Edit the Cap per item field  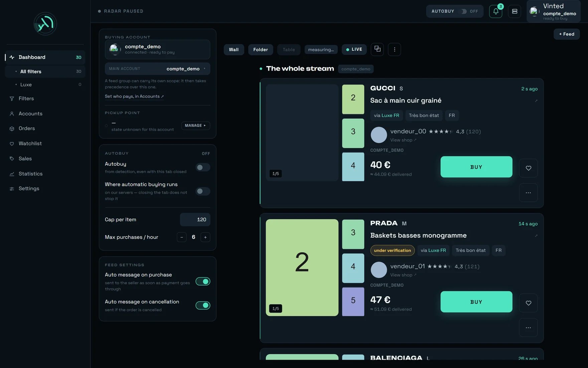pos(195,219)
